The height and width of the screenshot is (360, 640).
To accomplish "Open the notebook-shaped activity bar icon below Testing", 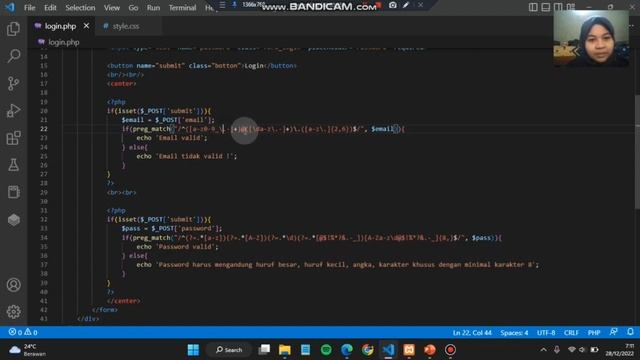I will (x=13, y=192).
